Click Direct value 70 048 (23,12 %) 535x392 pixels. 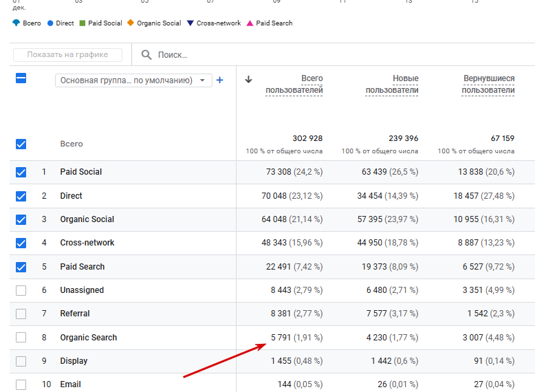coord(292,196)
